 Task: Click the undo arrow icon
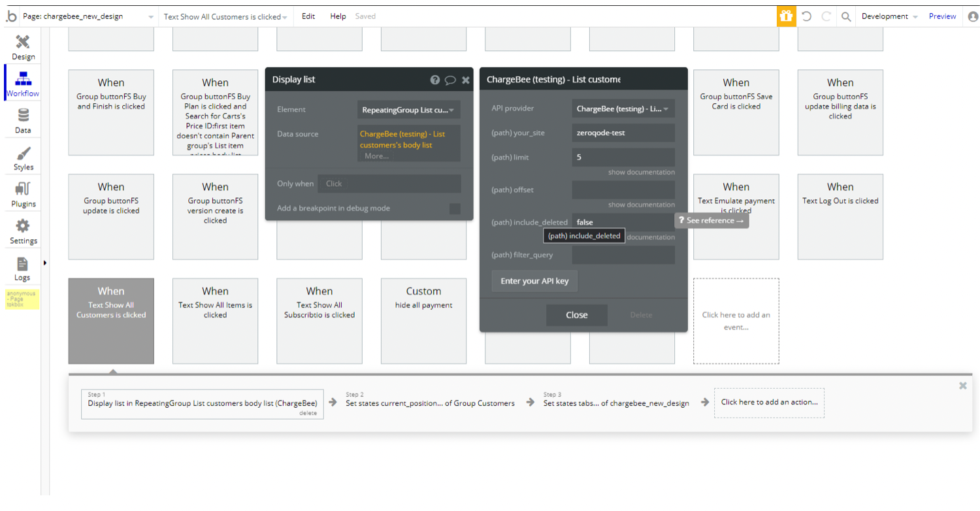(x=807, y=16)
